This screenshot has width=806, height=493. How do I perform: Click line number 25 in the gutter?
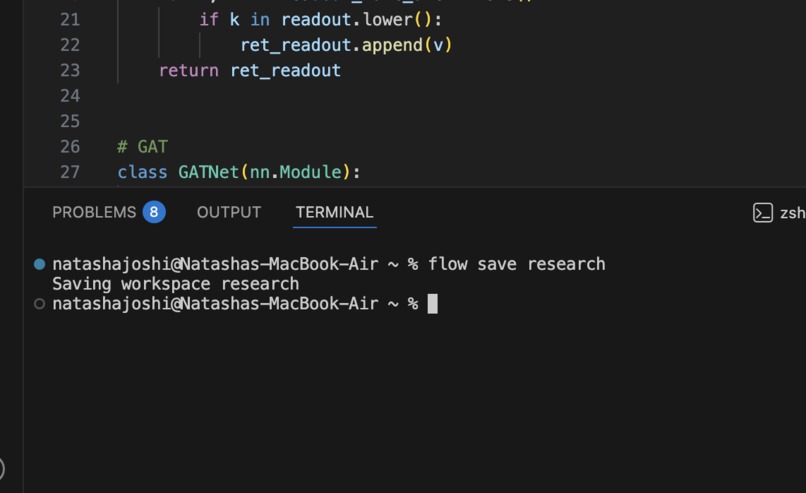(x=70, y=121)
